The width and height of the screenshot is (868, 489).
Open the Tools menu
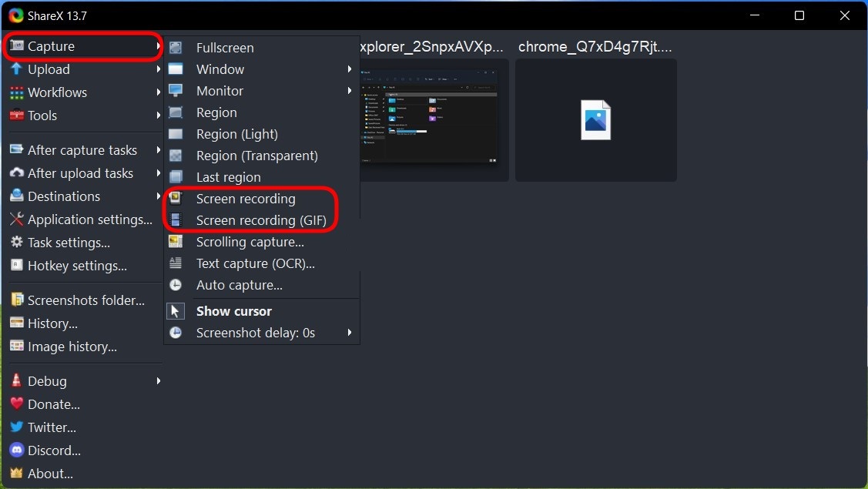point(42,116)
